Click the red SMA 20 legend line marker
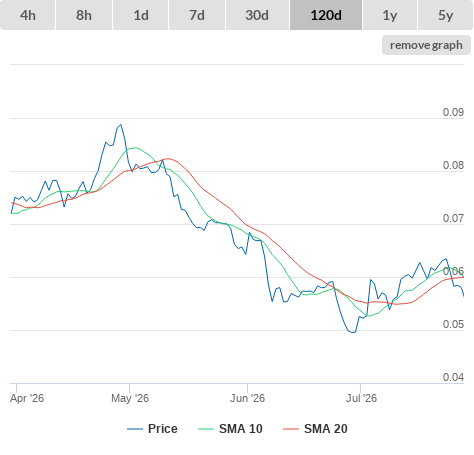474x455 pixels. tap(291, 429)
